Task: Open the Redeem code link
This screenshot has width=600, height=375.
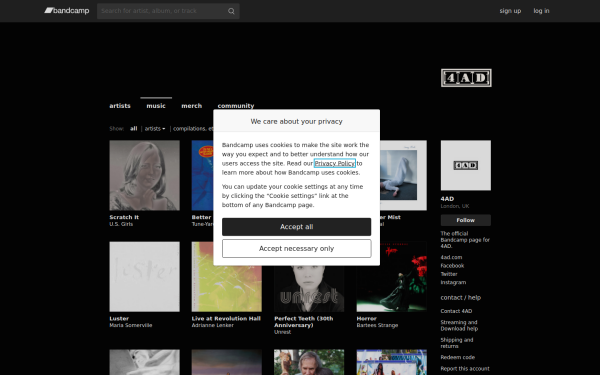Action: click(x=458, y=357)
